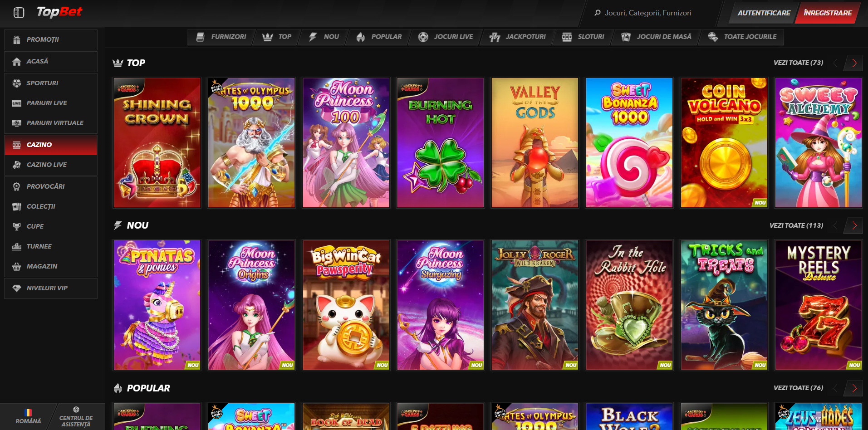Click the TopBet logo
This screenshot has width=868, height=430.
(59, 12)
